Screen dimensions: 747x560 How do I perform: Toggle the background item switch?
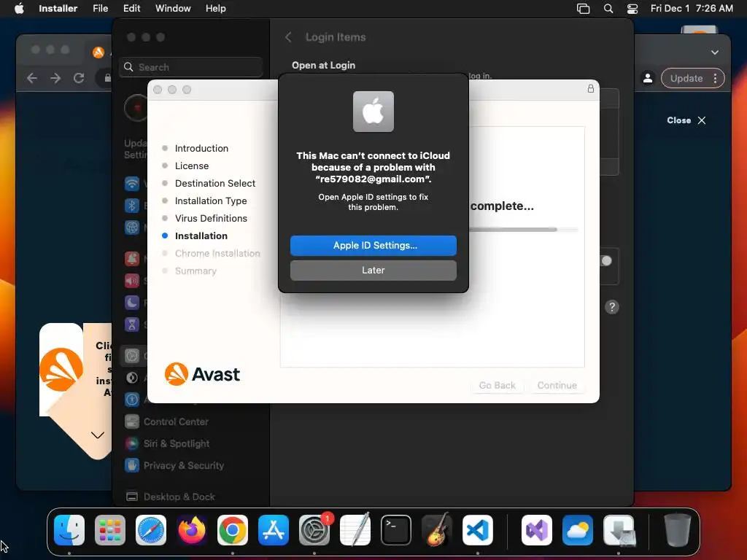(605, 261)
